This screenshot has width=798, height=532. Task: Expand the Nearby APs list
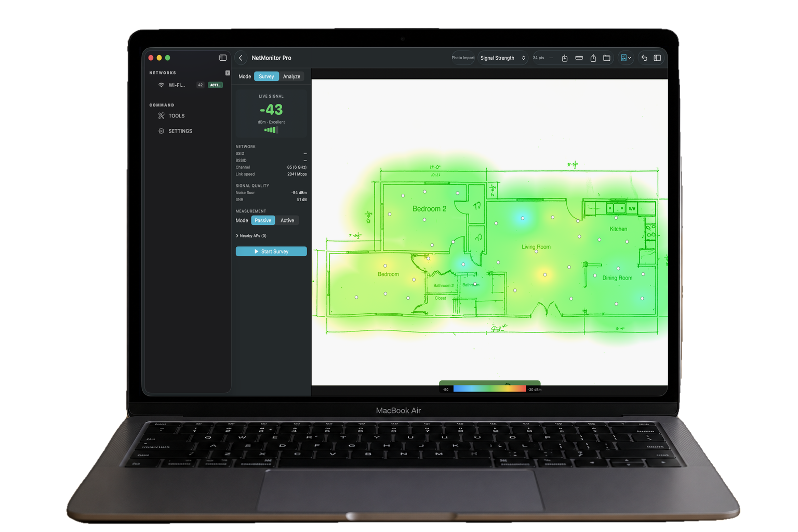251,236
